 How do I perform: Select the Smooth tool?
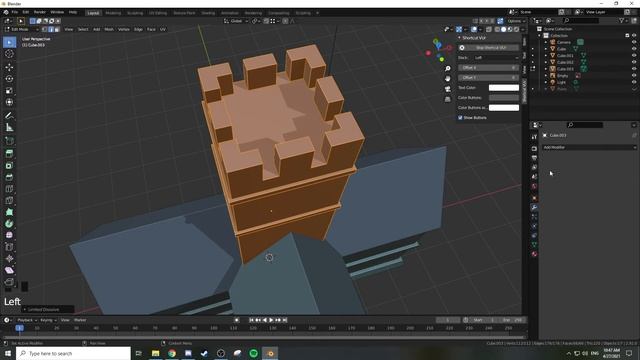[x=9, y=235]
